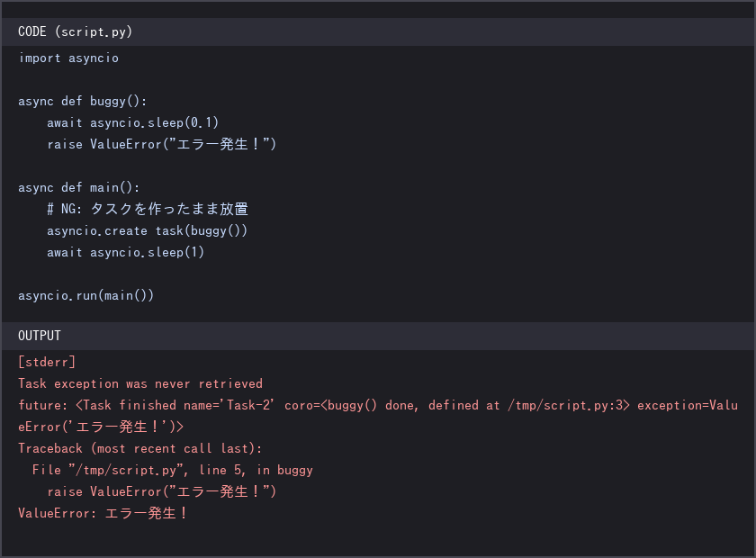Click the # NG comment line
This screenshot has width=756, height=558.
148,210
